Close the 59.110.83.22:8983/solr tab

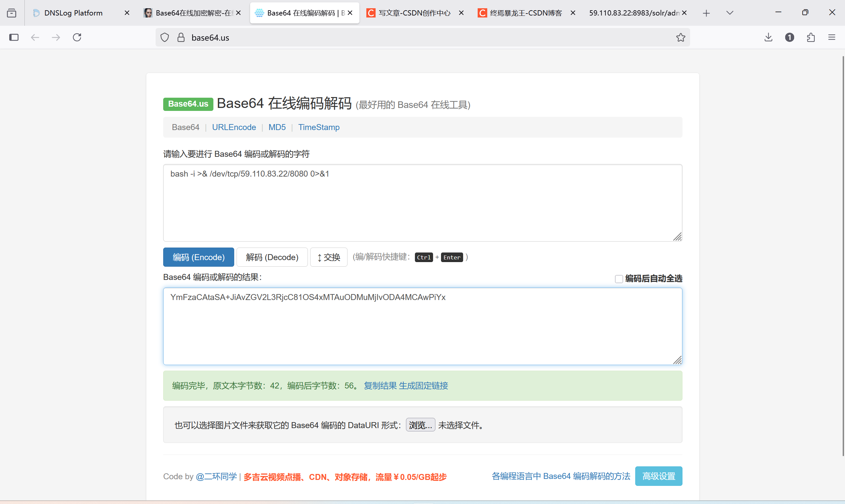[684, 13]
